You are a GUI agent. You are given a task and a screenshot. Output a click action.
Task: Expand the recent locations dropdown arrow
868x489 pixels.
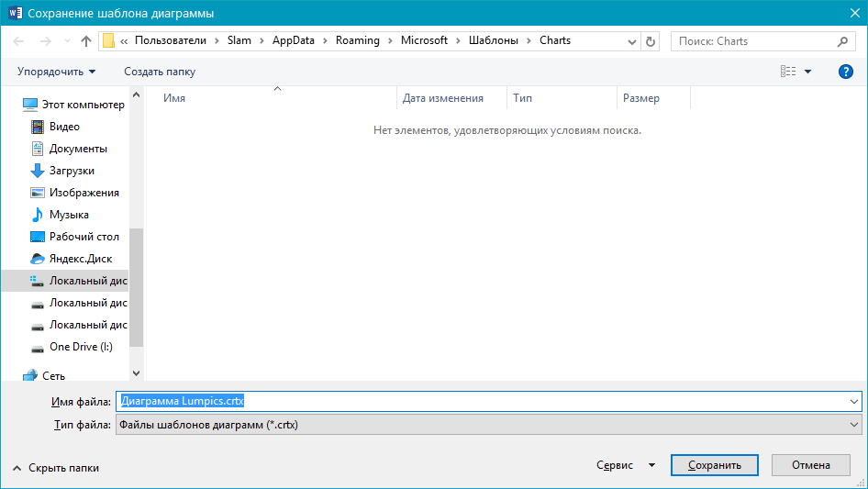pos(67,41)
